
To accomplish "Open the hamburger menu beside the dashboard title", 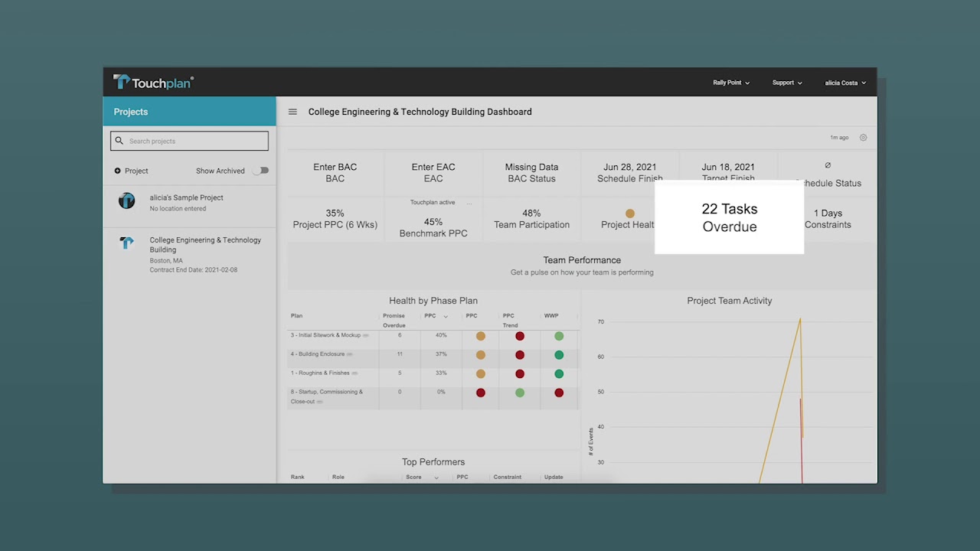I will (x=292, y=112).
